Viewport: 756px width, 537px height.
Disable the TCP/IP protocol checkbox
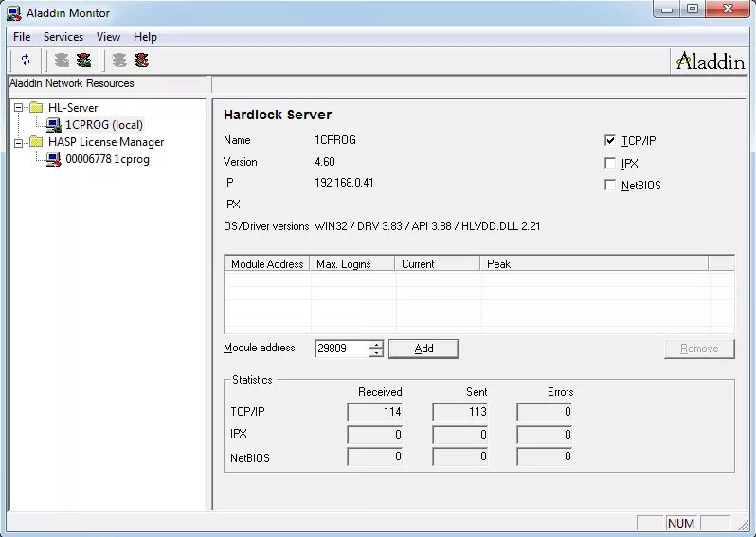tap(610, 140)
